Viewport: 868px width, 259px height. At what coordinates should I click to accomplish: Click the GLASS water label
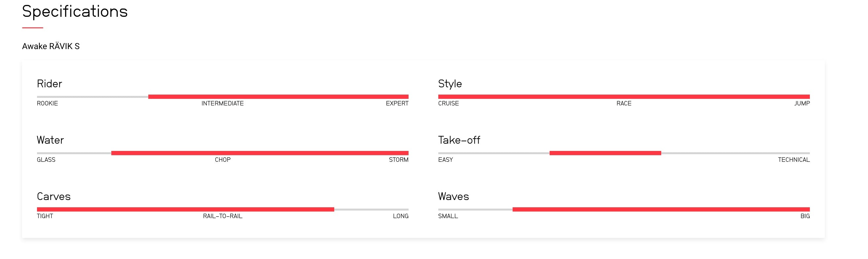46,160
